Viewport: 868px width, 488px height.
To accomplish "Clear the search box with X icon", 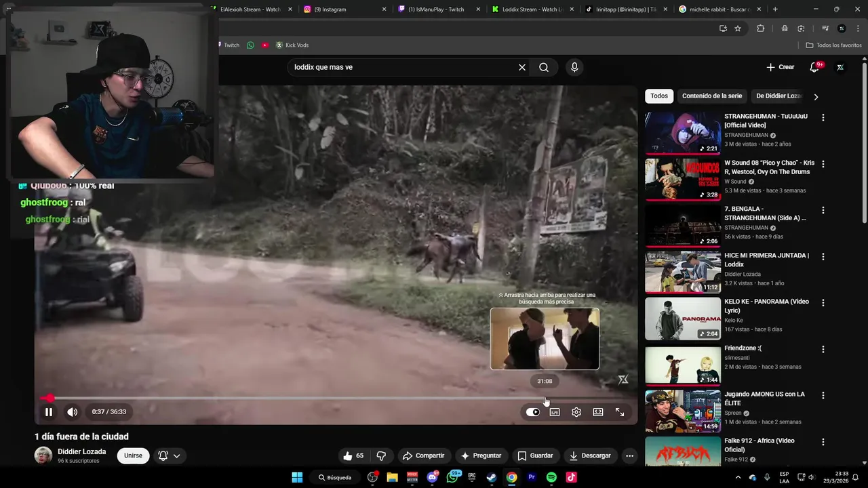I will (522, 67).
